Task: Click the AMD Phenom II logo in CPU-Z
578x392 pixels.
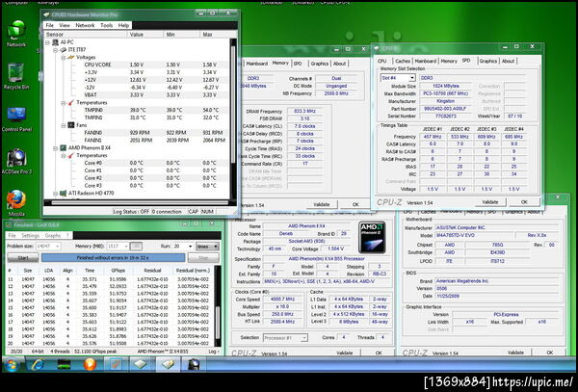Action: pos(372,237)
